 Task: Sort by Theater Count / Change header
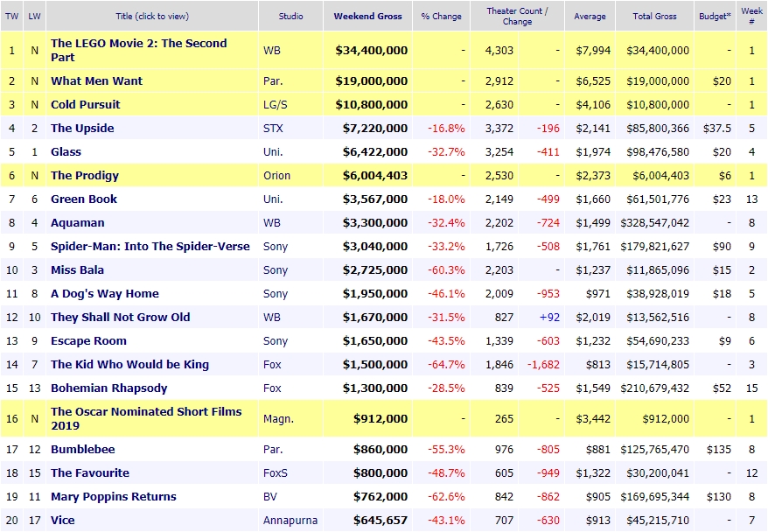tap(517, 16)
